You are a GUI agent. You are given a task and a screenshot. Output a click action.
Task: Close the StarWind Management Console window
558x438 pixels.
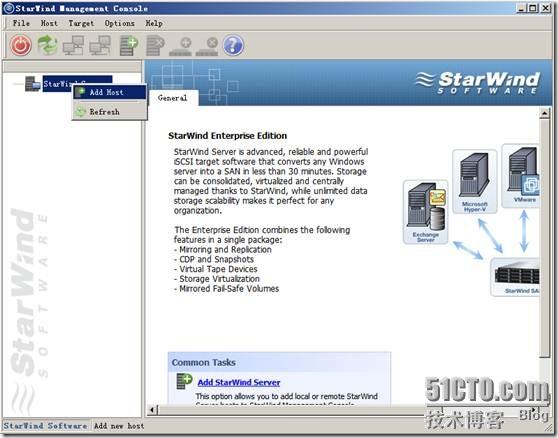pos(545,8)
